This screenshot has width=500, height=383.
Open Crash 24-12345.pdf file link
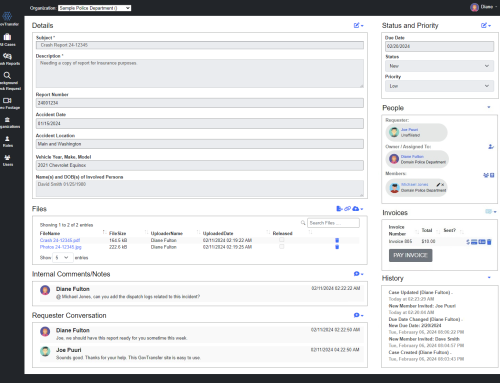pos(60,240)
